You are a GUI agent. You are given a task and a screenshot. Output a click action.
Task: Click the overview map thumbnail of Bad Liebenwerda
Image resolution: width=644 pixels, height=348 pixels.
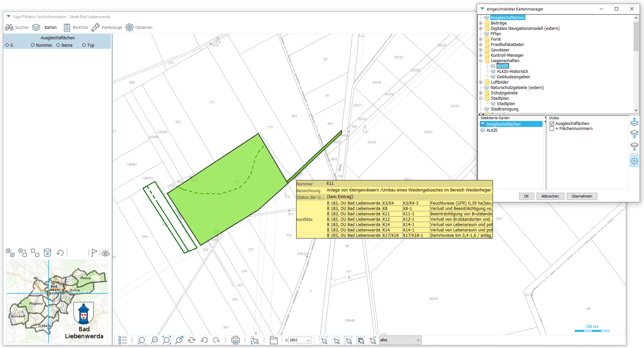57,301
